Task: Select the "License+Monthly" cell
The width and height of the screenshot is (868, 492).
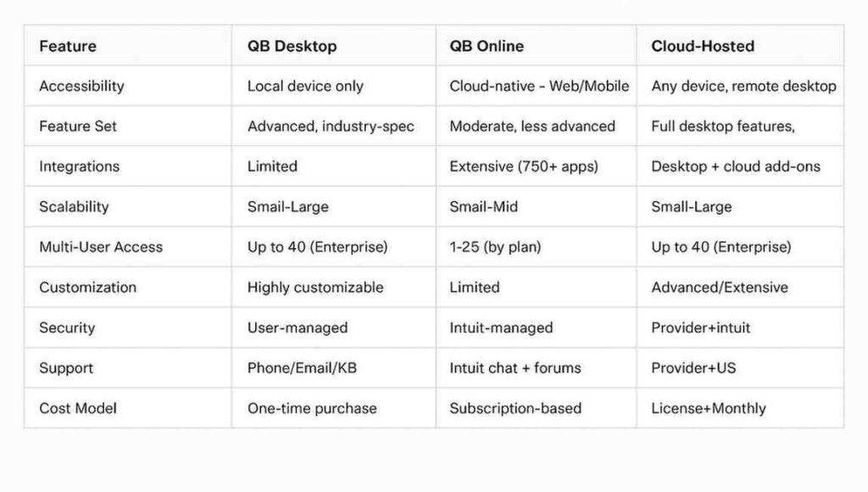Action: coord(709,408)
